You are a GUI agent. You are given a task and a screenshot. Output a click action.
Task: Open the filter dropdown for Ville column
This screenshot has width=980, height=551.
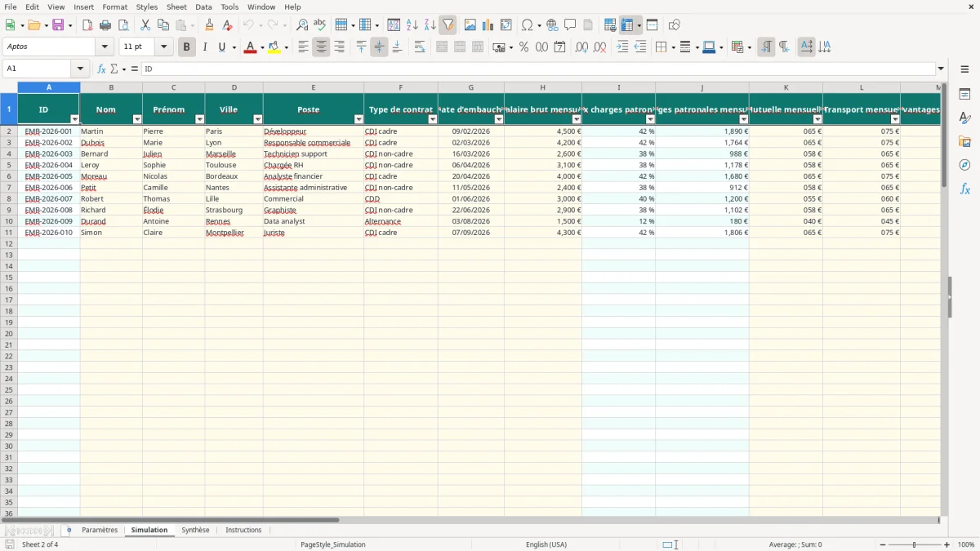[x=257, y=119]
